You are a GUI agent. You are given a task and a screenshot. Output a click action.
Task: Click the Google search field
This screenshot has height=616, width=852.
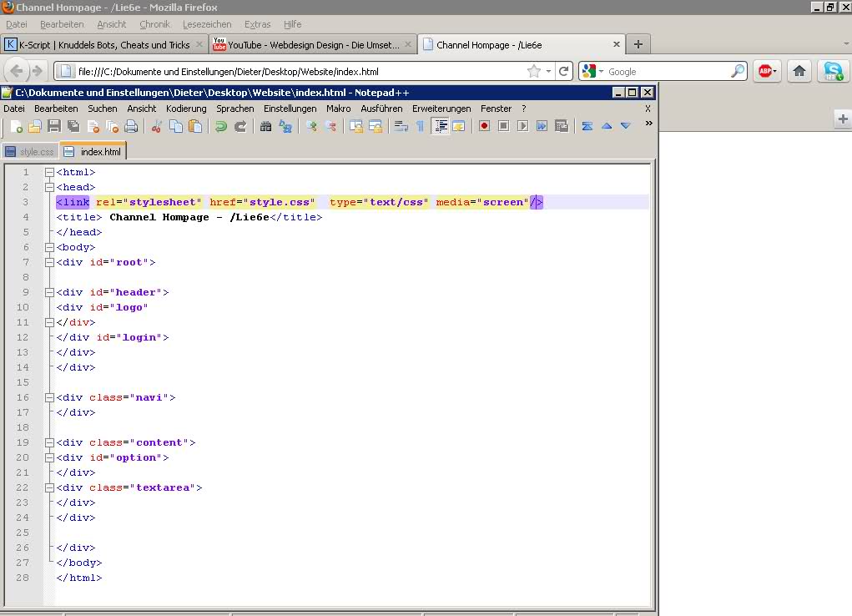[668, 72]
